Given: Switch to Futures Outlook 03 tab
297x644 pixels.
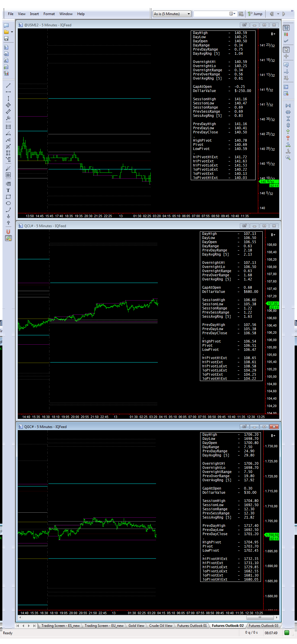Looking at the screenshot, I should [263, 626].
